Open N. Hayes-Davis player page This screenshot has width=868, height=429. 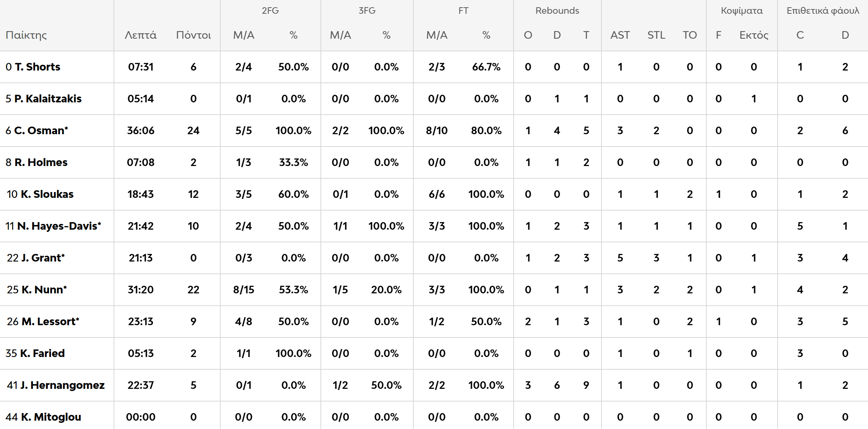59,226
